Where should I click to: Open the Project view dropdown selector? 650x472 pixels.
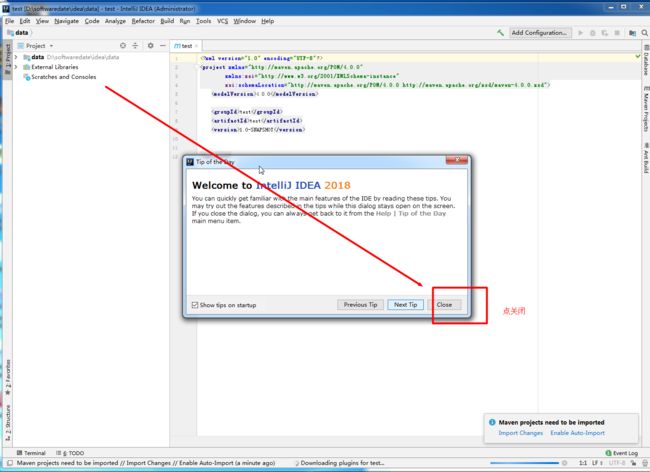point(35,46)
